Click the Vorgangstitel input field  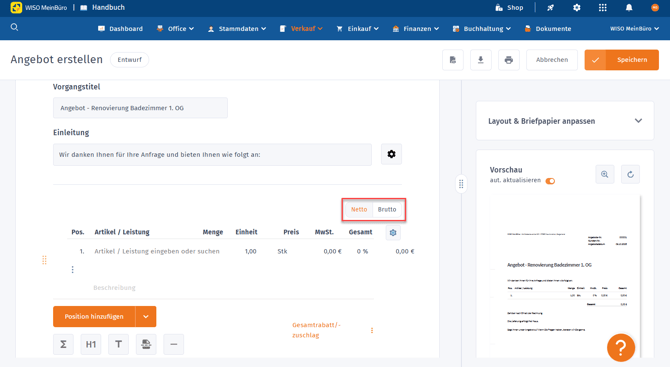click(x=140, y=108)
